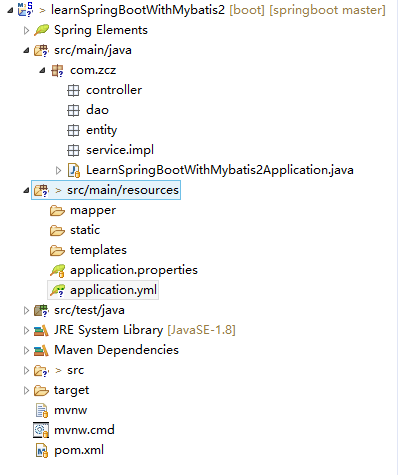The height and width of the screenshot is (475, 398).
Task: Select the src/main/java label
Action: tap(93, 50)
